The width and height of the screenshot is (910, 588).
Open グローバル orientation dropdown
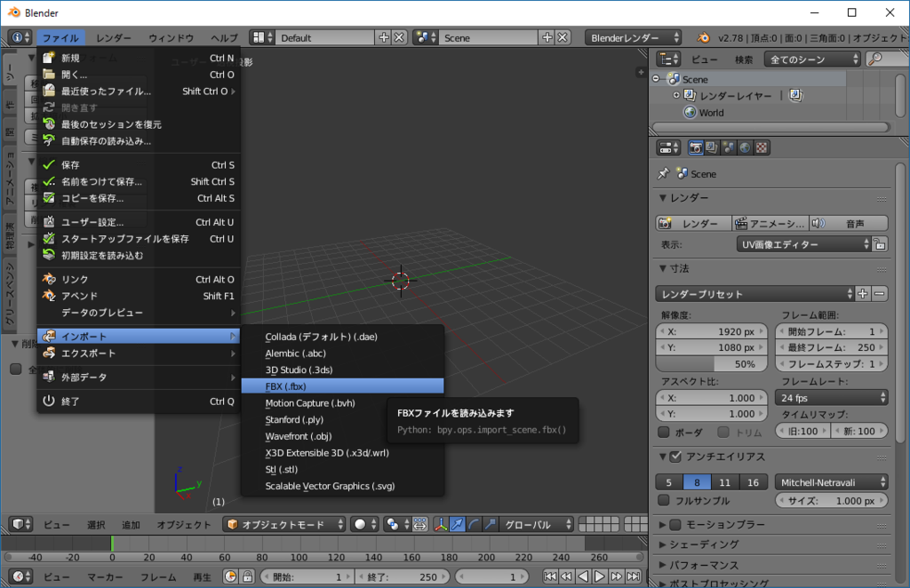pos(536,524)
